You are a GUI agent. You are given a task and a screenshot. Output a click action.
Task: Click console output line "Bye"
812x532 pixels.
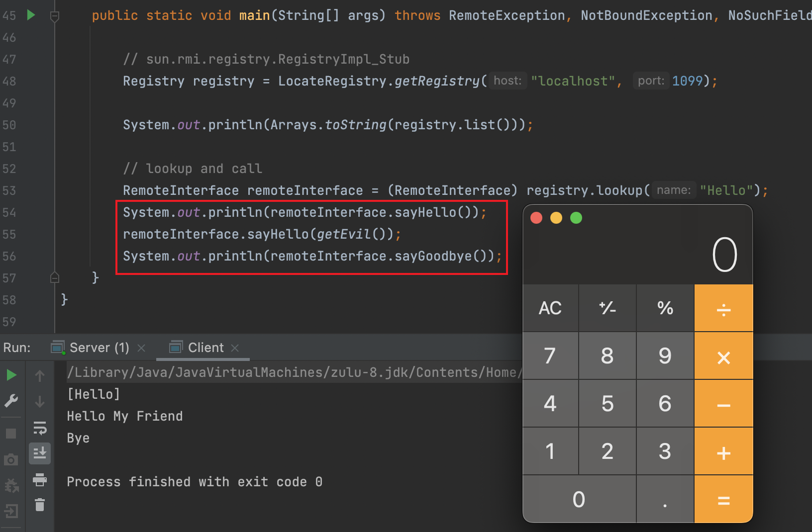[78, 438]
